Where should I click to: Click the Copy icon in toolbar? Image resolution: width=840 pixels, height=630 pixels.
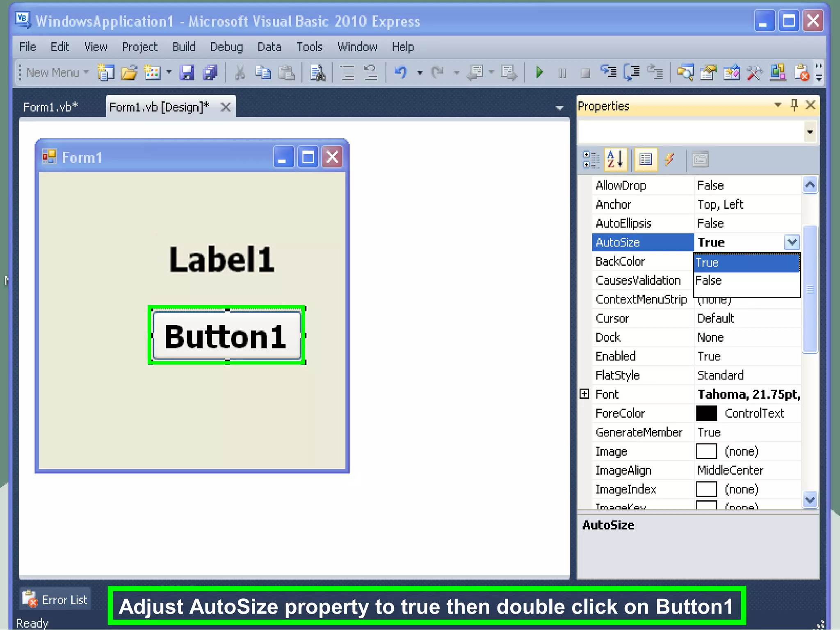coord(263,73)
